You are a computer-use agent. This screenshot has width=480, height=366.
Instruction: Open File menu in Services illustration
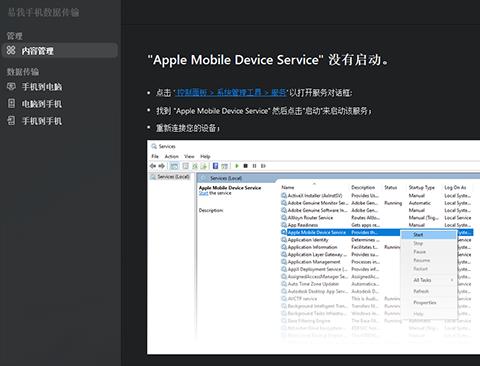pos(155,156)
